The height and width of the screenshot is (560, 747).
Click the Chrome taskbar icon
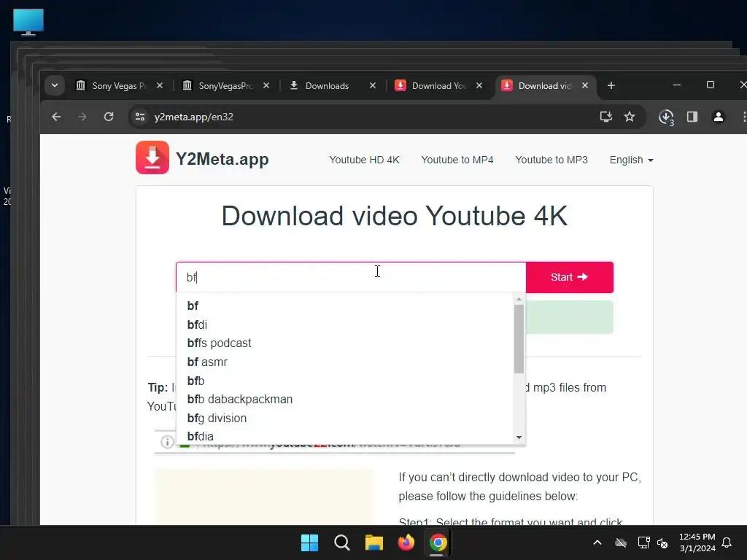[438, 542]
